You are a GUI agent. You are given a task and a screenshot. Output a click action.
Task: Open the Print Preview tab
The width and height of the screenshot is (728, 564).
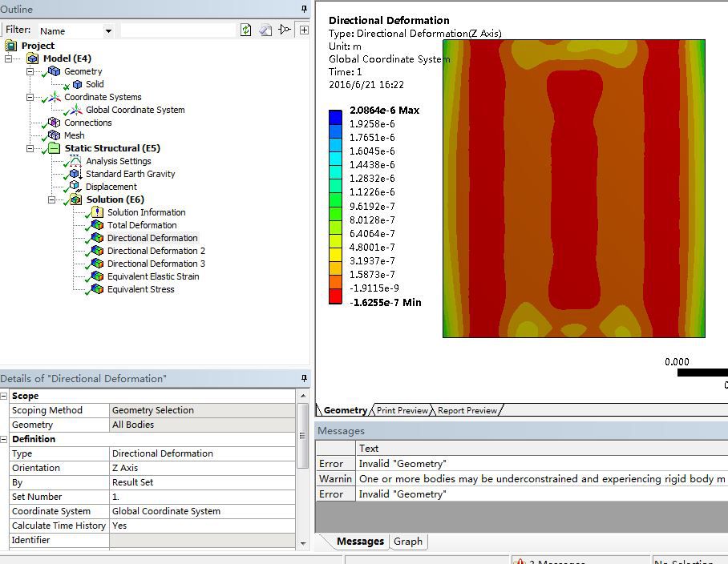point(402,410)
